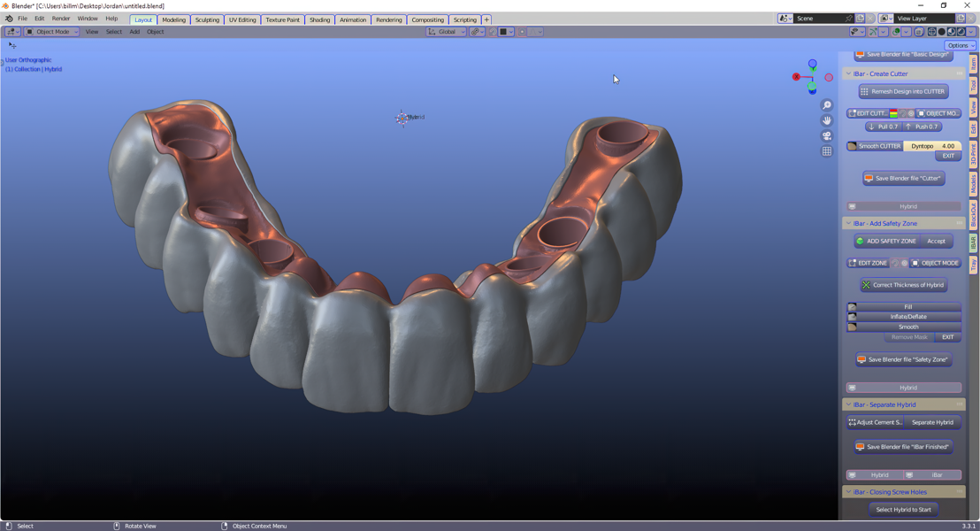The height and width of the screenshot is (531, 980).
Task: Toggle the camera view icon
Action: click(x=827, y=136)
